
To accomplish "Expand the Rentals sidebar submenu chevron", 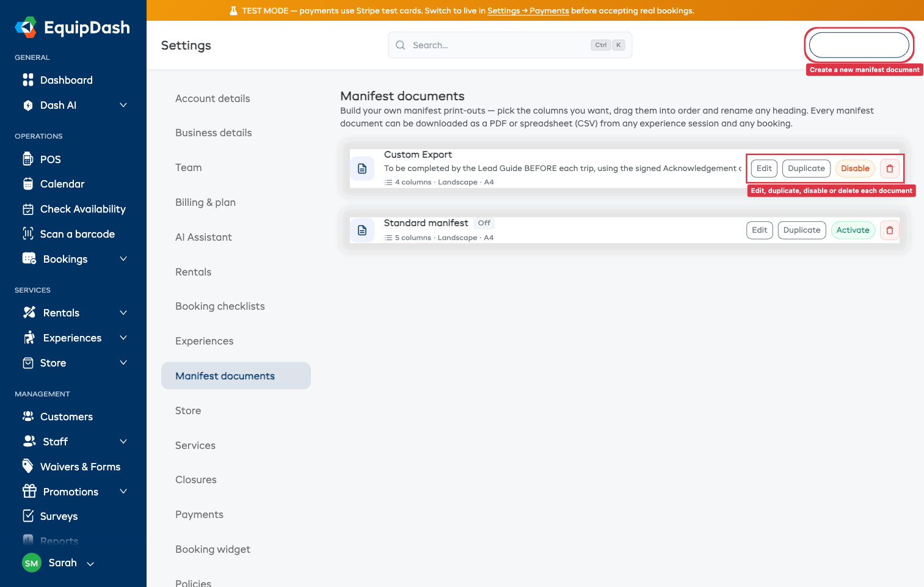I will (x=123, y=313).
